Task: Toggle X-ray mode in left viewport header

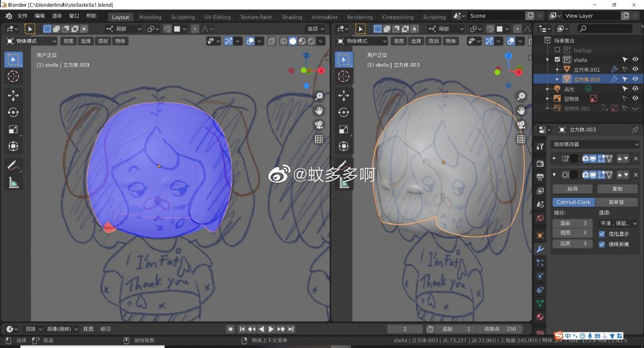Action: (272, 41)
